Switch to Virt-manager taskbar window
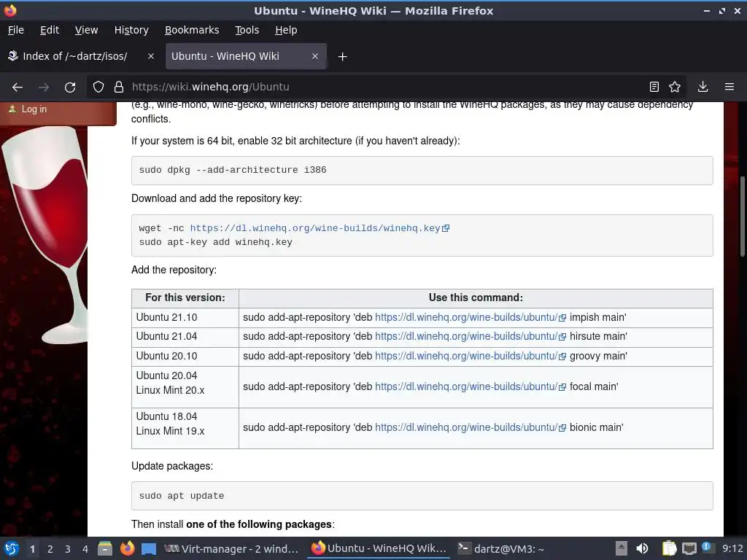This screenshot has width=747, height=560. [x=231, y=548]
